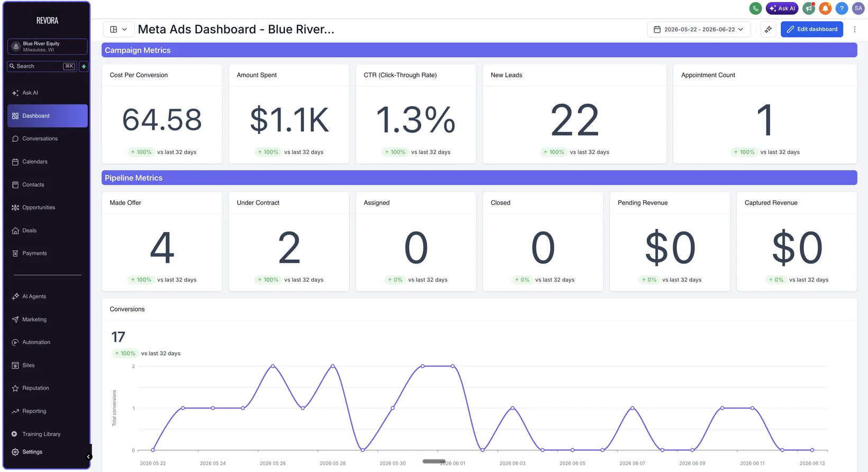Viewport: 868px width, 472px height.
Task: Click the Appointment Count value 1
Action: pyautogui.click(x=765, y=120)
